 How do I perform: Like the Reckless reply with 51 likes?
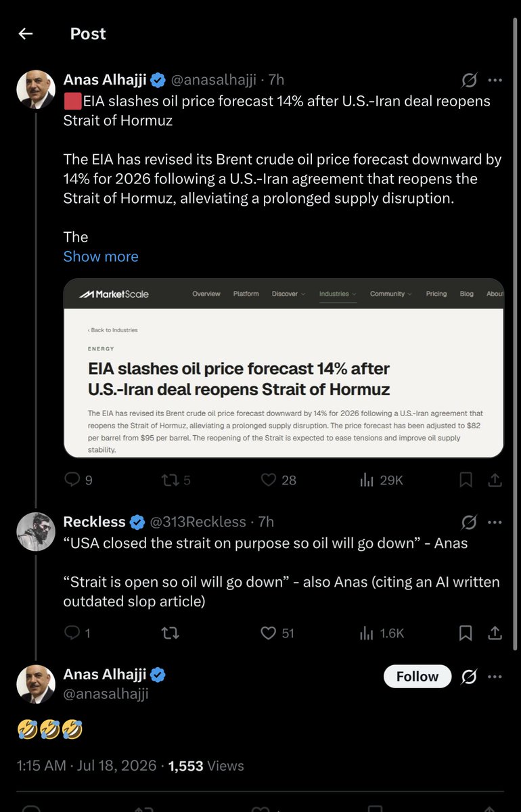pos(269,633)
